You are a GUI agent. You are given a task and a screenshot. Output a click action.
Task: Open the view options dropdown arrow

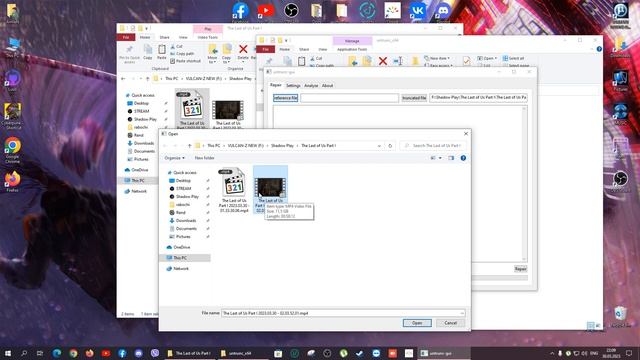[x=440, y=158]
